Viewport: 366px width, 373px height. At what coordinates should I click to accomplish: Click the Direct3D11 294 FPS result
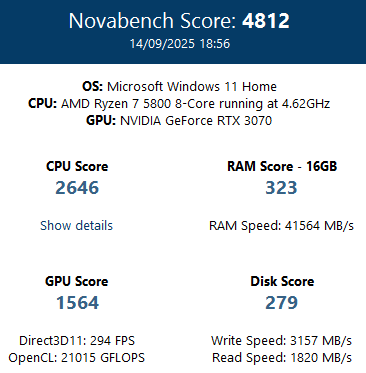77,341
